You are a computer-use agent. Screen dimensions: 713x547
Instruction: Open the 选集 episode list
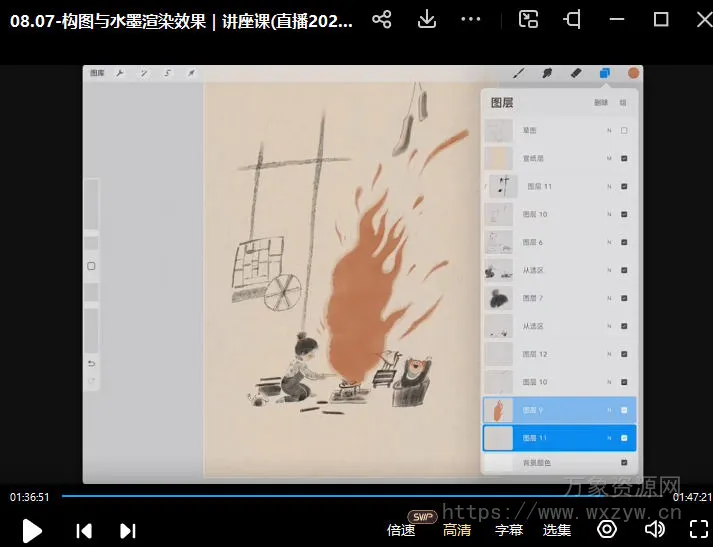557,530
